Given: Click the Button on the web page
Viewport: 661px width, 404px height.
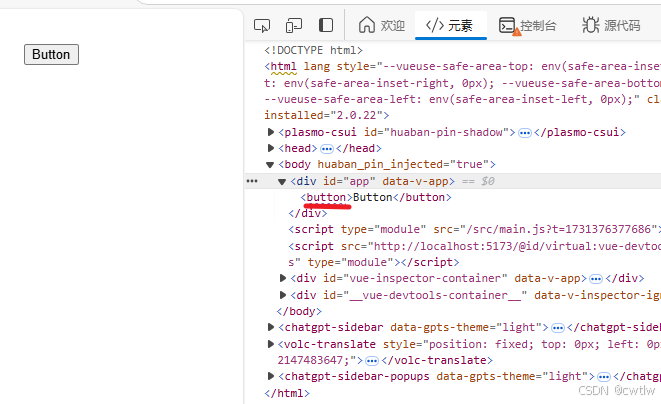Looking at the screenshot, I should [51, 54].
